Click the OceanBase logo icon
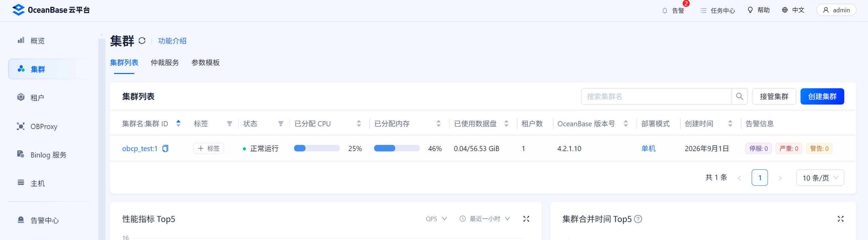Screen dimensions: 868x240 click(x=18, y=10)
